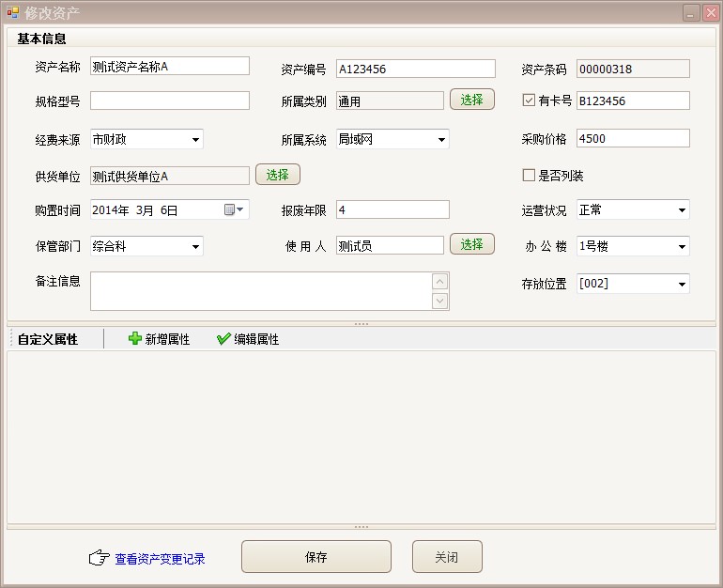Expand the 经费来源 dropdown
Screen dimensions: 723x588
point(195,139)
